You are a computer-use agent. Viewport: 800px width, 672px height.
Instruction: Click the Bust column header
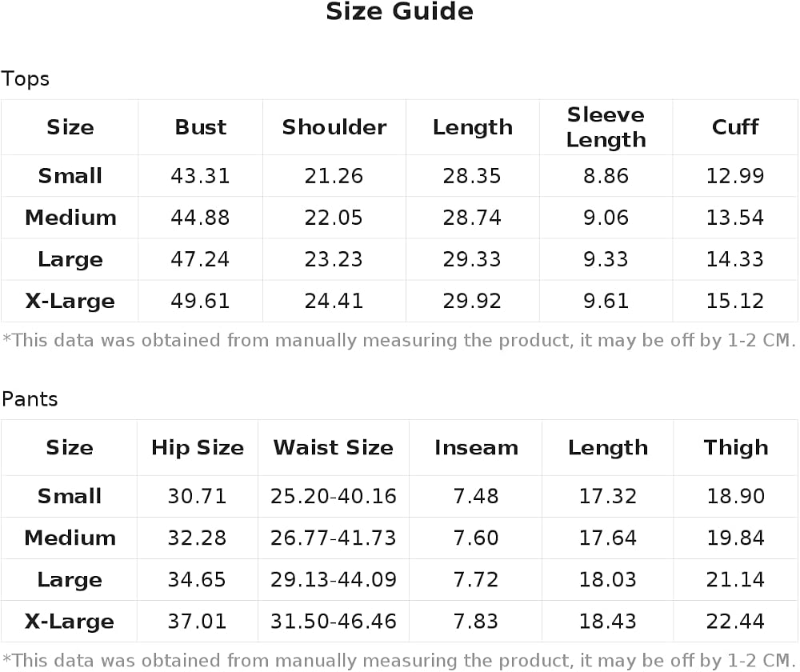201,127
